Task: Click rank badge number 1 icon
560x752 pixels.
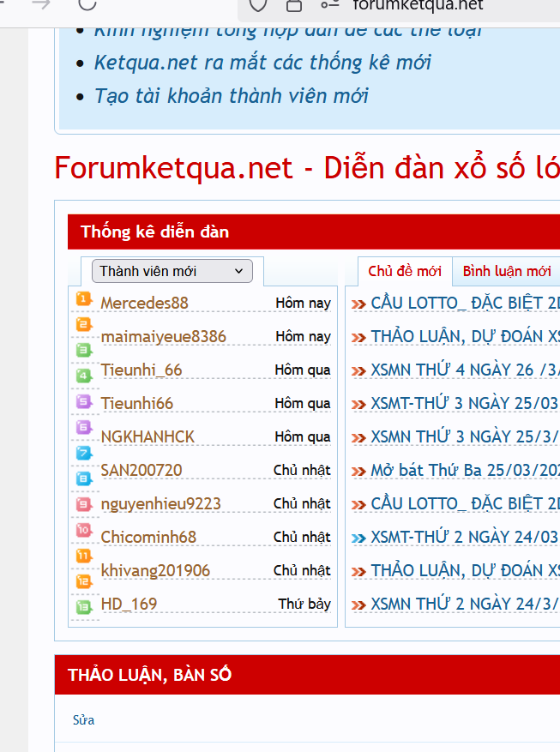Action: 84,300
